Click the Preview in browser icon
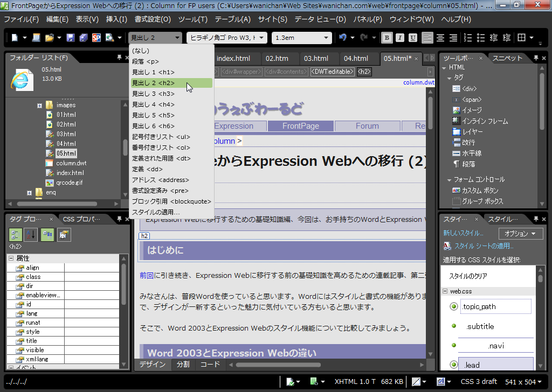The width and height of the screenshot is (552, 392). (109, 38)
